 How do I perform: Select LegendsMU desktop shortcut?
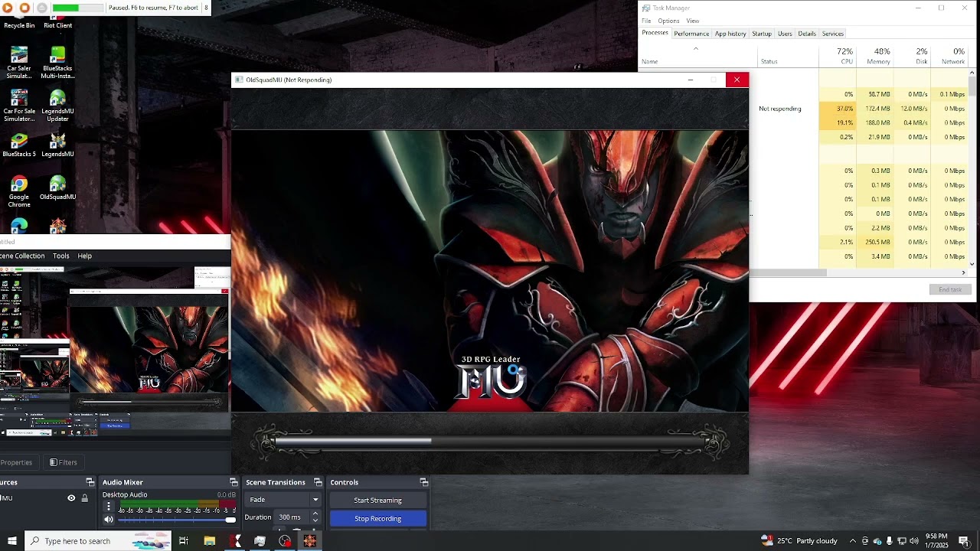(x=57, y=145)
